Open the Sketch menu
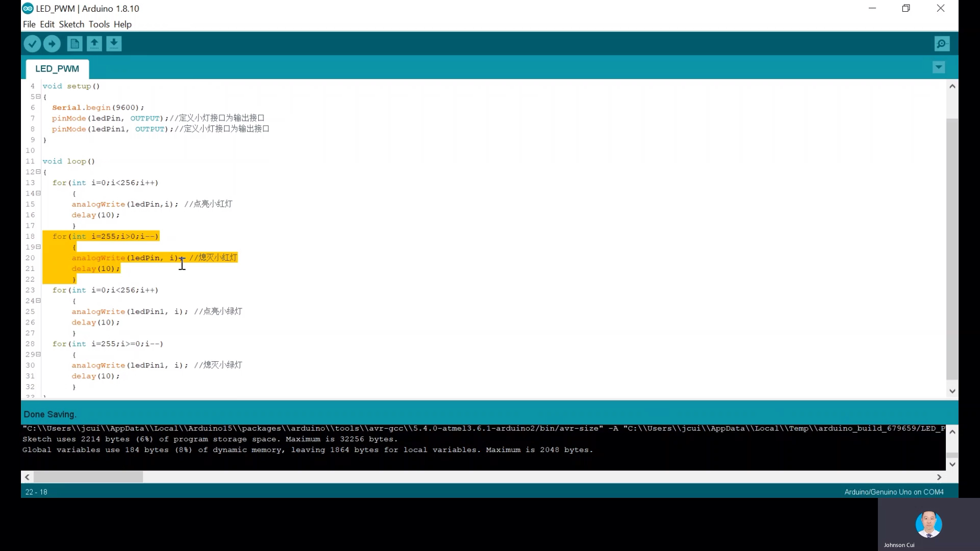Image resolution: width=980 pixels, height=551 pixels. [71, 24]
